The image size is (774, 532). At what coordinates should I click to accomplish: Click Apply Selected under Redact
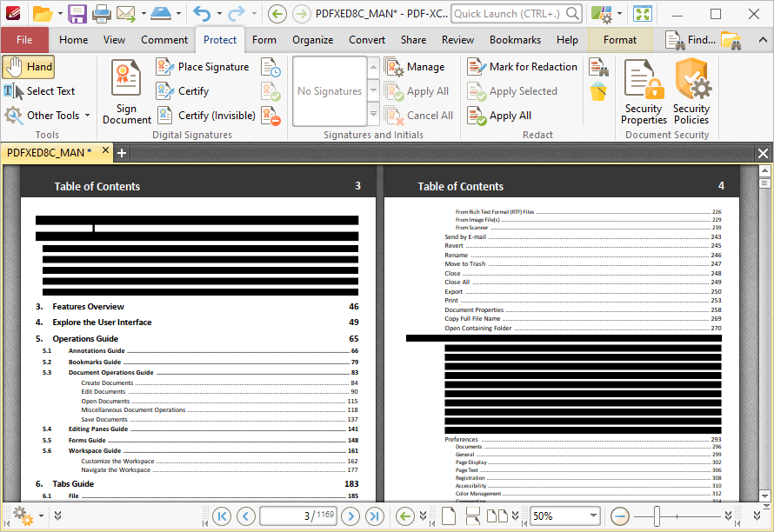tap(512, 91)
